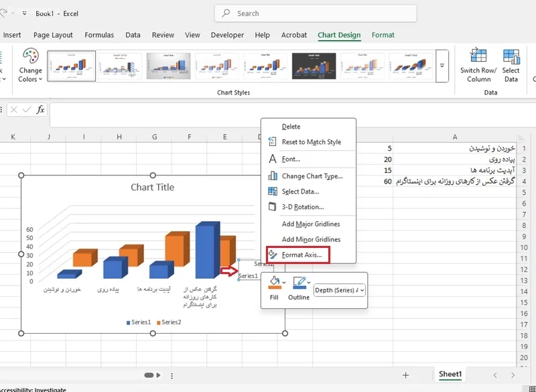
Task: Apply the dark black chart style
Action: click(x=314, y=66)
